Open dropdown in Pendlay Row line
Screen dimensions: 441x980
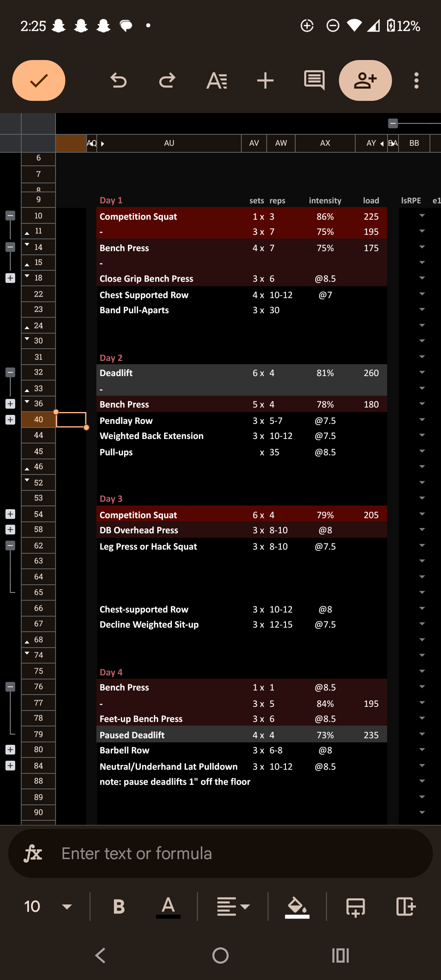pos(422,420)
